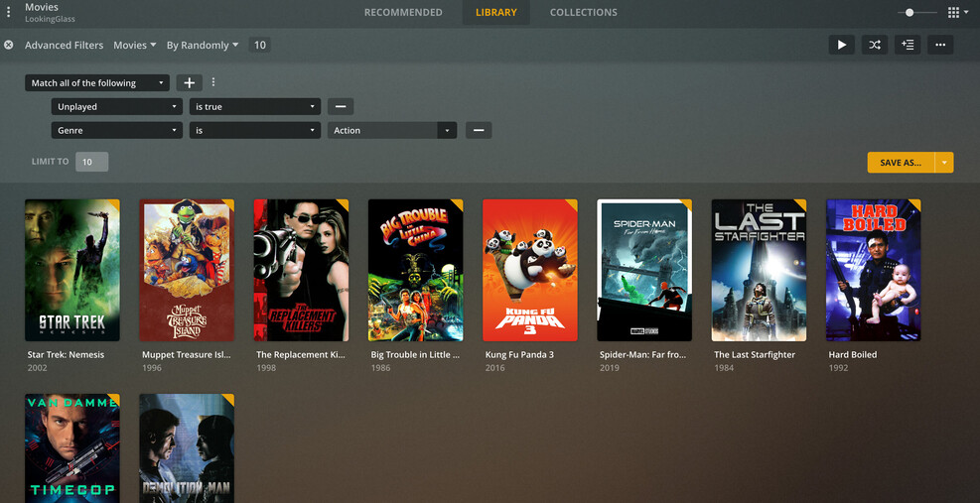
Task: Switch to the Recommended tab
Action: [x=403, y=13]
